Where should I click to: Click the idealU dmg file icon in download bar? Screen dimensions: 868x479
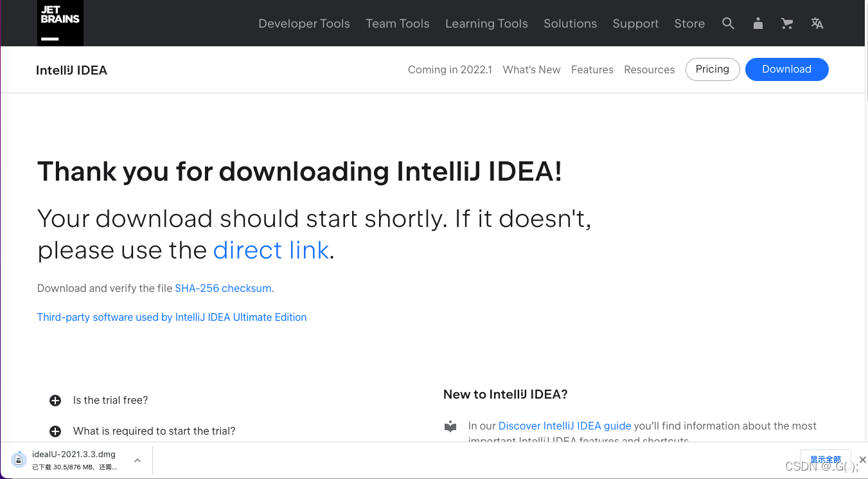point(19,460)
